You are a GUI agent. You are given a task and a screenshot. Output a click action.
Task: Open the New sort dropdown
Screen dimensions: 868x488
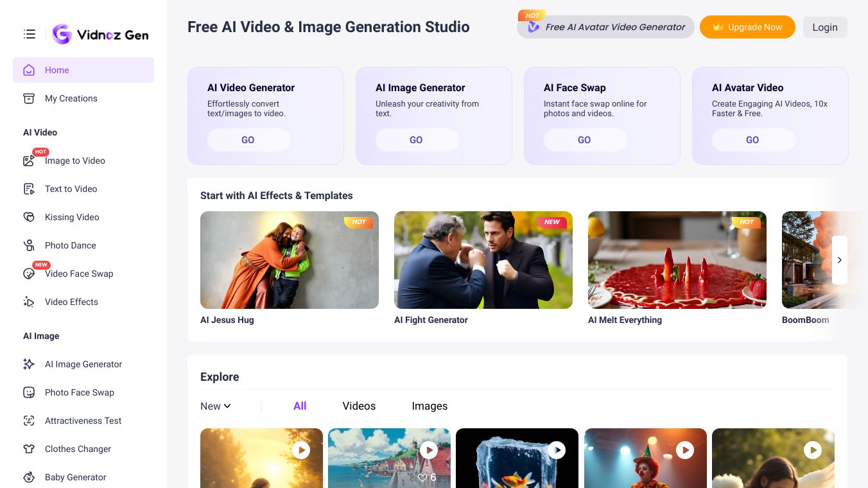tap(216, 406)
